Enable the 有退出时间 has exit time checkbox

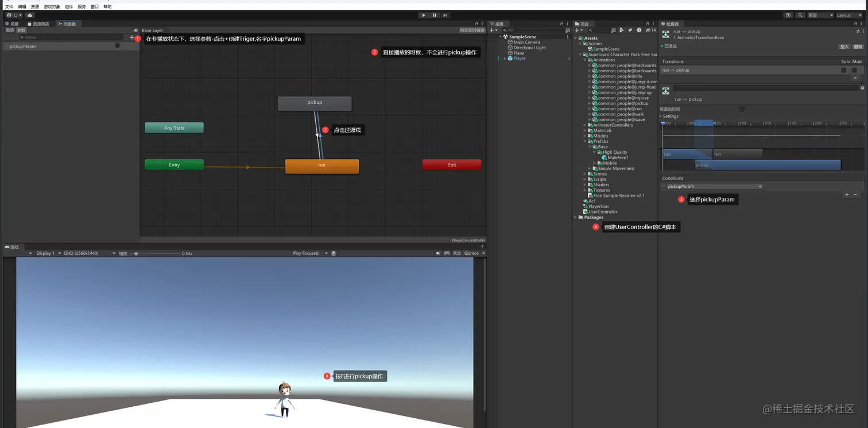[742, 109]
